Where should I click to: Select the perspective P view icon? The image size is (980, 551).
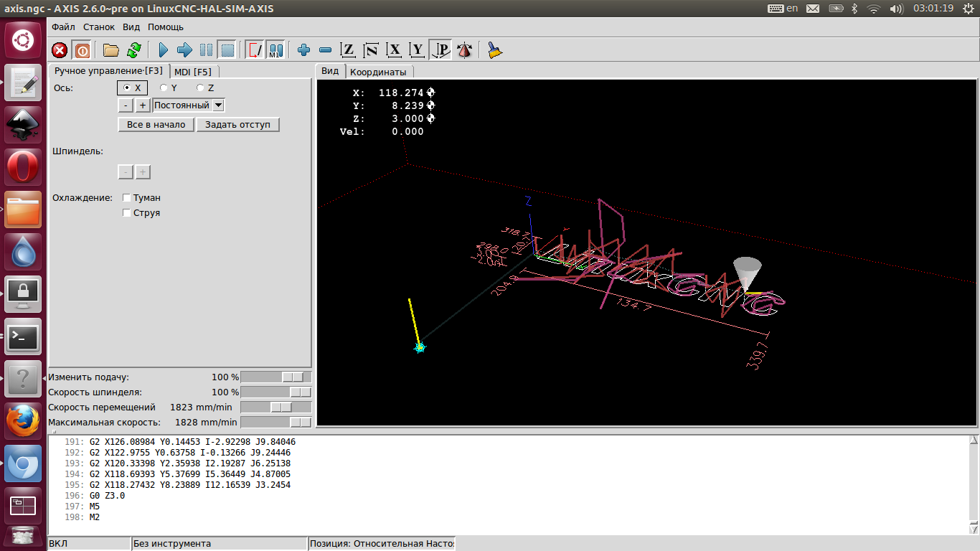click(x=441, y=50)
